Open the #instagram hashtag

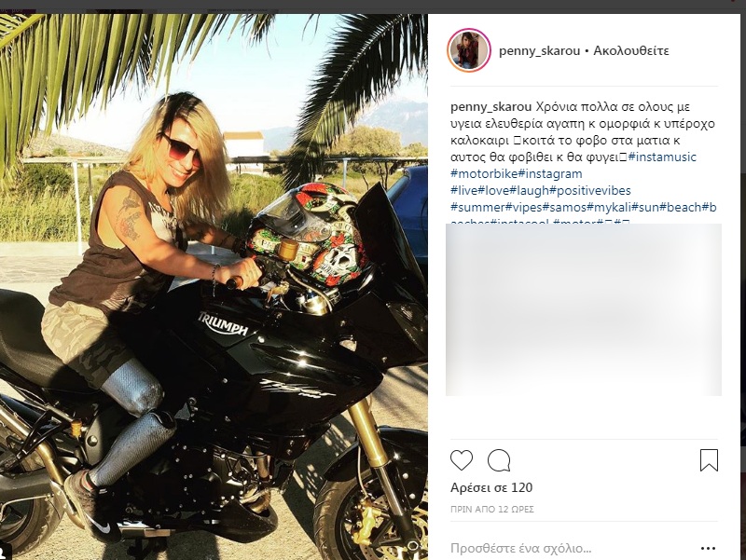[550, 173]
